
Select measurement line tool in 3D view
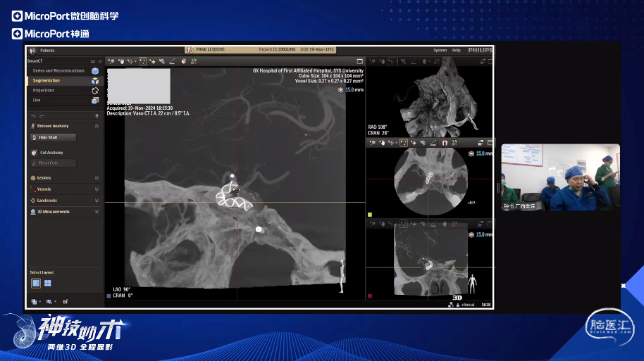[x=414, y=61]
